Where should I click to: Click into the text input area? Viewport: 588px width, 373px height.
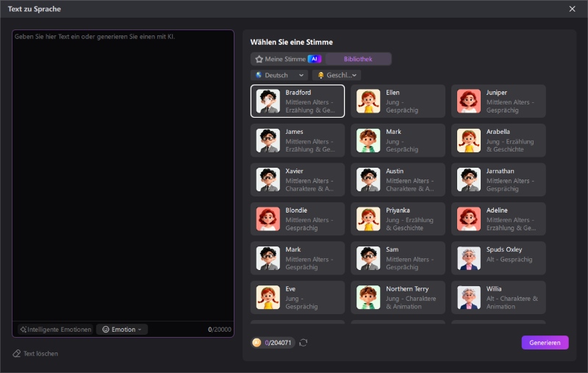pos(123,176)
